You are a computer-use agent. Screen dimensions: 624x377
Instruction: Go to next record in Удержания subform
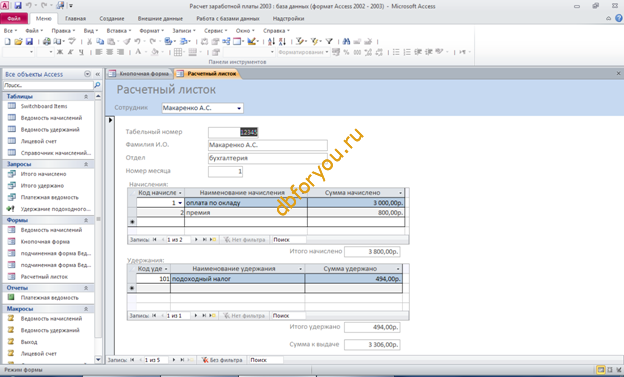pos(195,316)
